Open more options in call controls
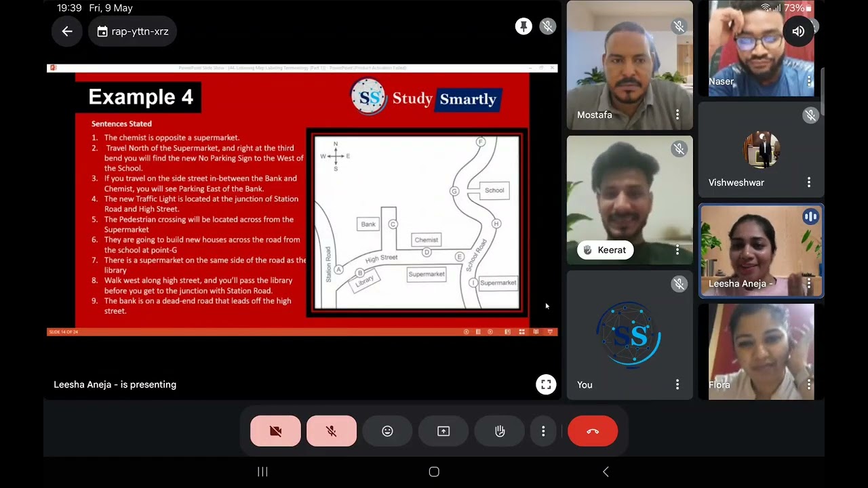This screenshot has width=868, height=488. (543, 431)
